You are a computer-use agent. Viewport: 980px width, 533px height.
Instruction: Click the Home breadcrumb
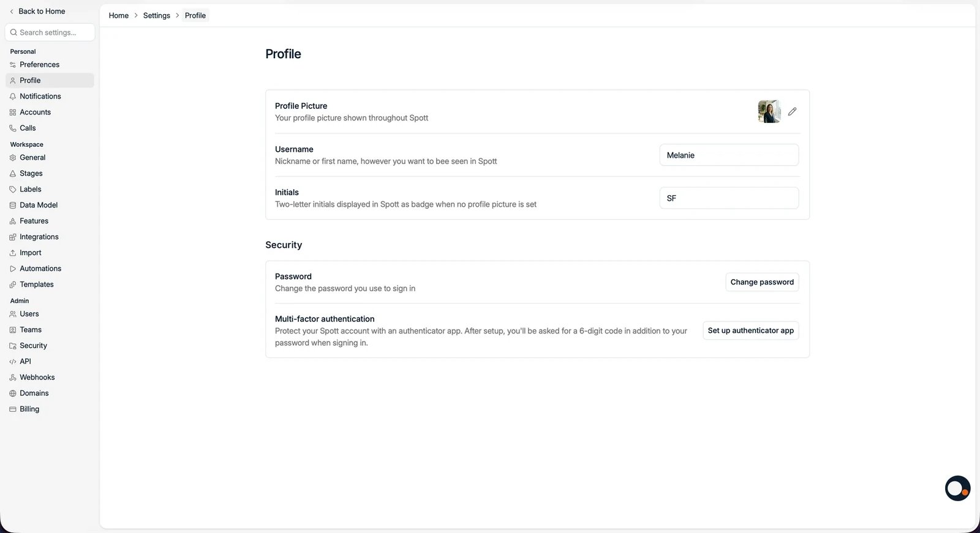click(119, 15)
